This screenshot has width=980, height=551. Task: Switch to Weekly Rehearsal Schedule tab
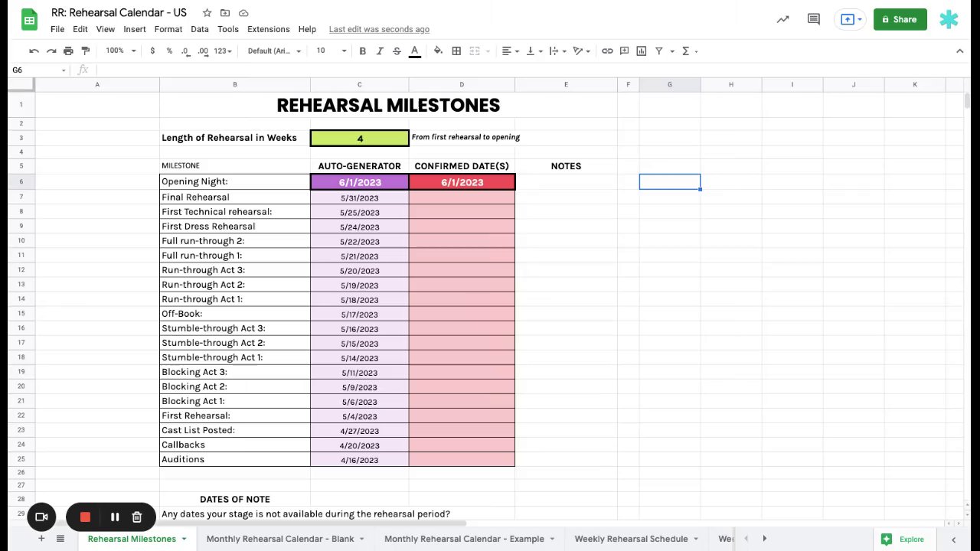tap(631, 539)
